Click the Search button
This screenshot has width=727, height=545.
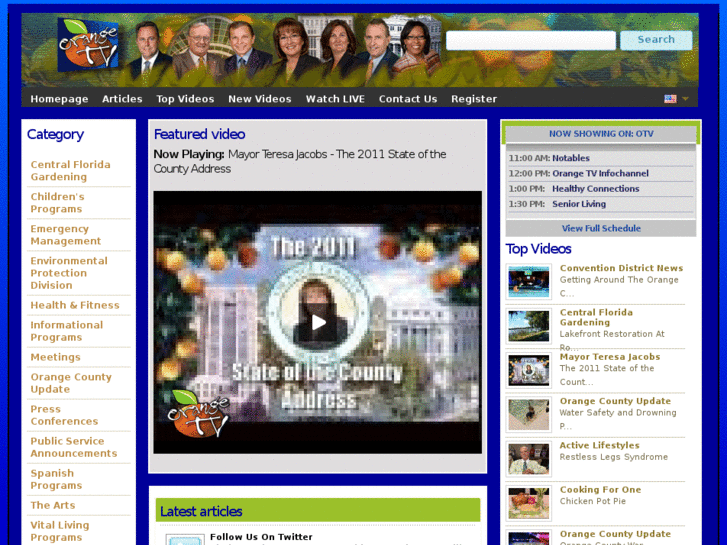(656, 40)
